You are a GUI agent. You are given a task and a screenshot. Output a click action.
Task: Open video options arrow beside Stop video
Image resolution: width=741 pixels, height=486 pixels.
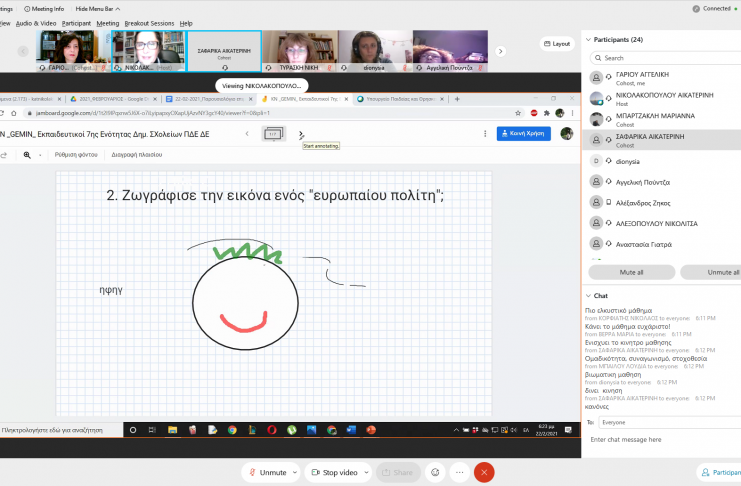click(364, 472)
